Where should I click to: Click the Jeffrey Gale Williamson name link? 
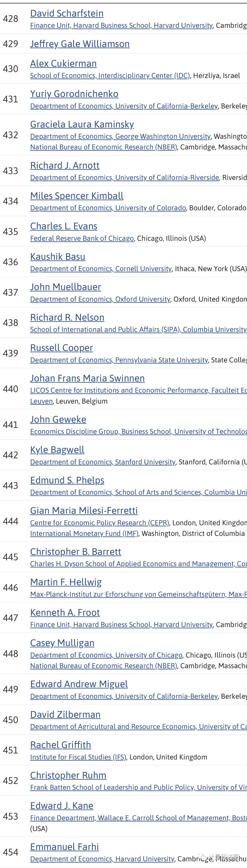pos(80,44)
